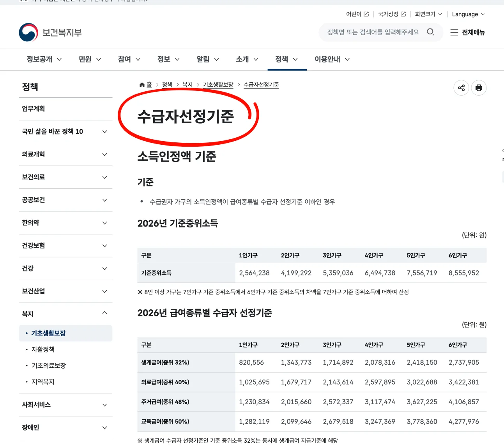Viewport: 504px width, 447px height.
Task: Select 기초의료보장 in the sidebar
Action: click(x=49, y=366)
